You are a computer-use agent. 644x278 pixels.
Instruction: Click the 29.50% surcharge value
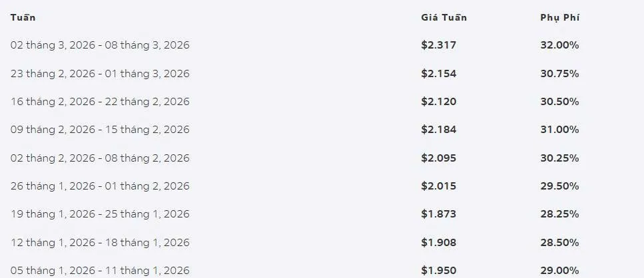(559, 186)
